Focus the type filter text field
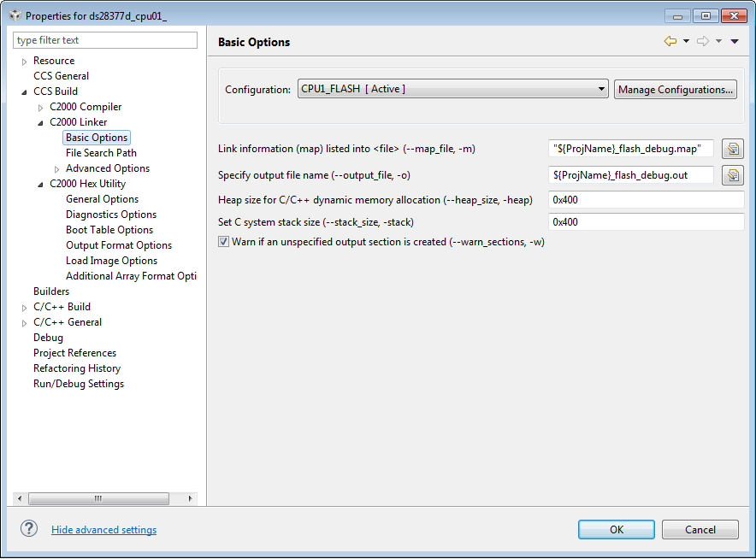This screenshot has height=559, width=756. (105, 40)
